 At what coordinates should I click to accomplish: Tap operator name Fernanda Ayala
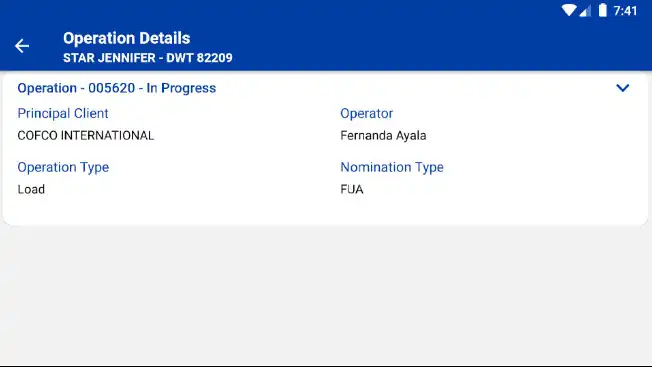(x=383, y=135)
